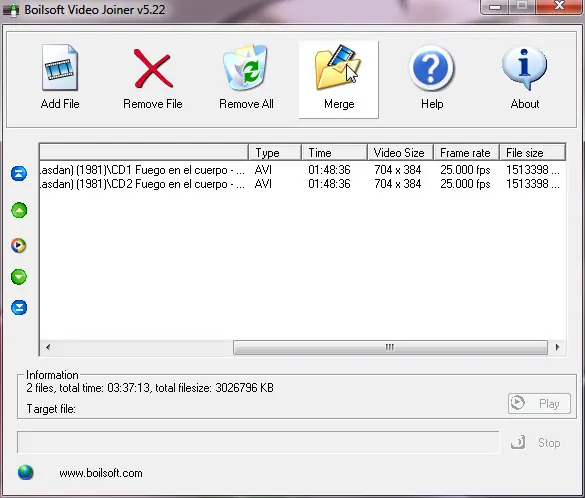Click the Remove All recycle bin icon

pos(245,68)
